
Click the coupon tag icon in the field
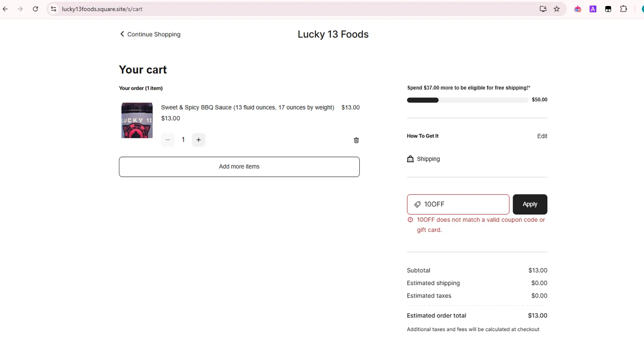coord(417,205)
